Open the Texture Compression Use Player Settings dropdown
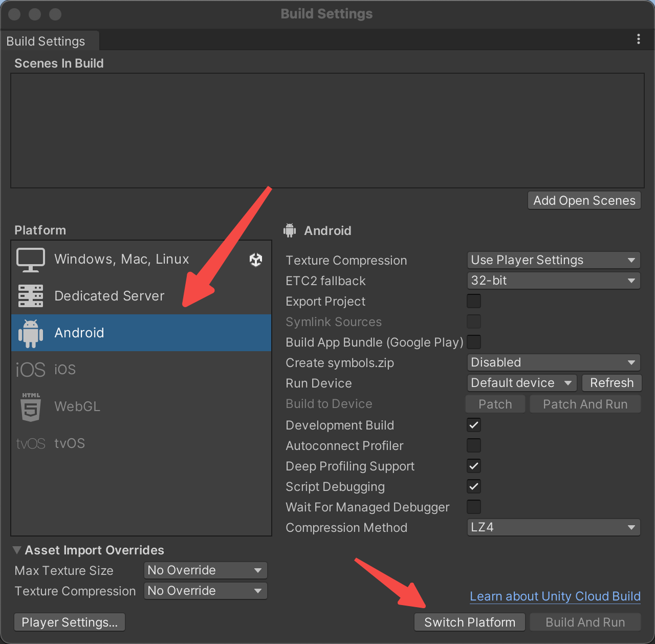The width and height of the screenshot is (655, 644). (553, 260)
